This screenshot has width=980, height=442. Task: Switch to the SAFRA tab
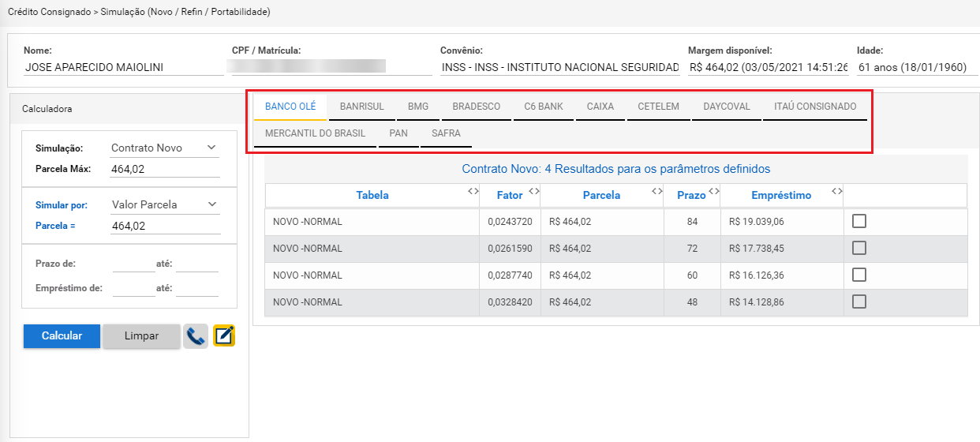[446, 133]
